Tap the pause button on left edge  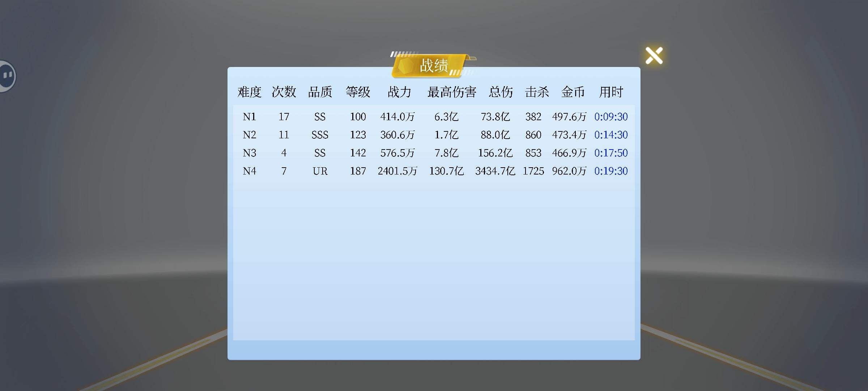(7, 76)
